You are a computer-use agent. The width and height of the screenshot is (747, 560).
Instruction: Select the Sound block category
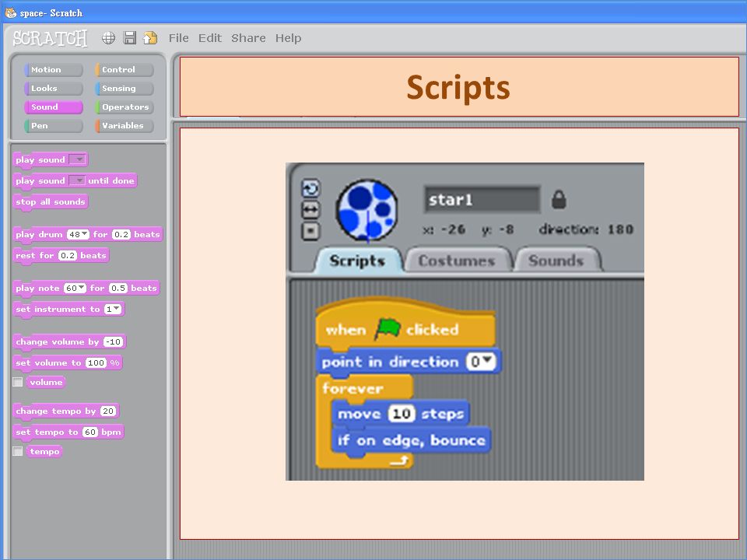pos(54,107)
